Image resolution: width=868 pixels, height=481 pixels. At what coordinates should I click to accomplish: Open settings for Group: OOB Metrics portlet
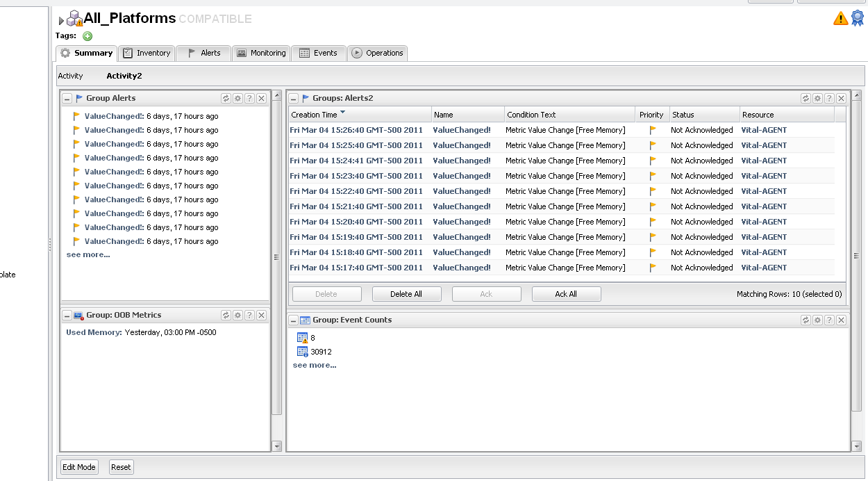(237, 316)
